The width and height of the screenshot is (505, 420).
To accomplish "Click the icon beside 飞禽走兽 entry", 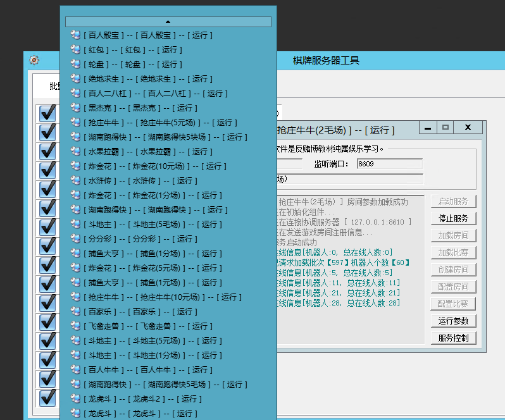I will pyautogui.click(x=75, y=326).
